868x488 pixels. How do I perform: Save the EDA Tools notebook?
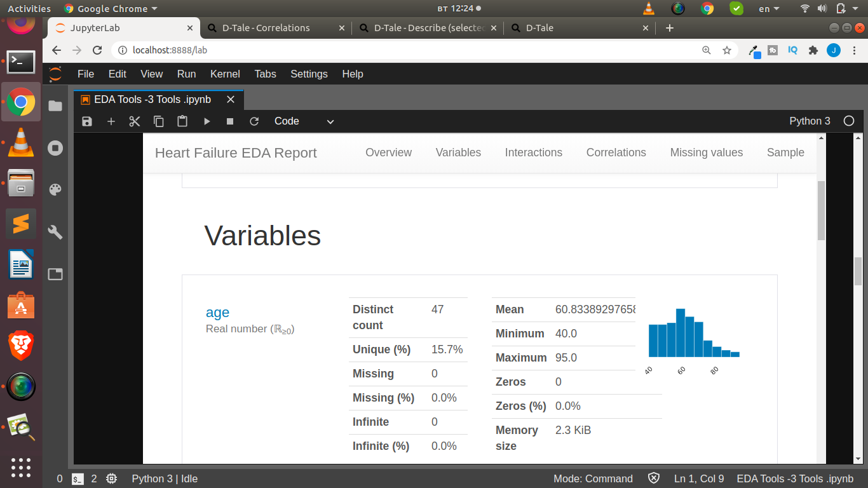(87, 121)
